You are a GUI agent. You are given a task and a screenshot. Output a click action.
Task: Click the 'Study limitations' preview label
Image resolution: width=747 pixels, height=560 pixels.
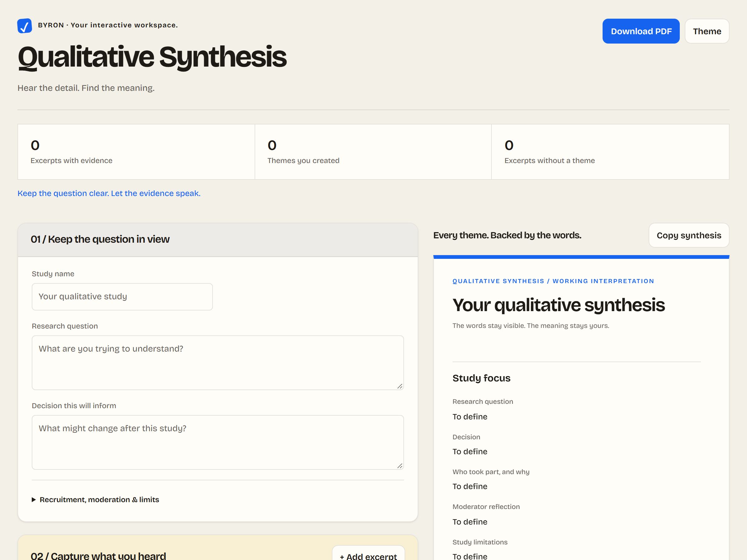tap(480, 542)
